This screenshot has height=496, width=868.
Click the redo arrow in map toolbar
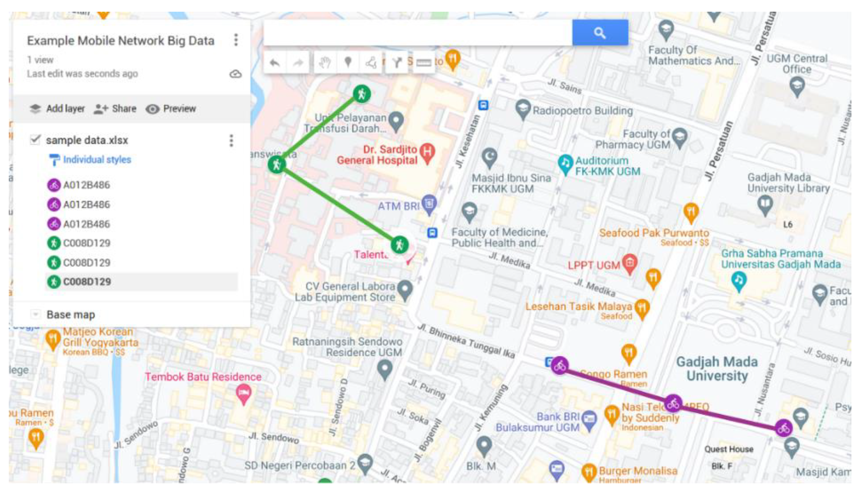coord(298,62)
